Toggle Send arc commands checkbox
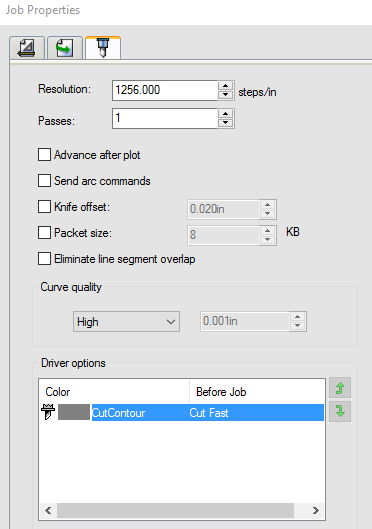372x529 pixels. tap(45, 180)
